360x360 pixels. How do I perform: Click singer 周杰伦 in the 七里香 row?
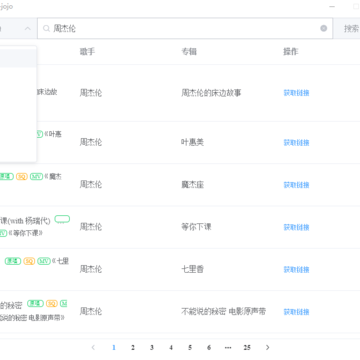click(91, 269)
